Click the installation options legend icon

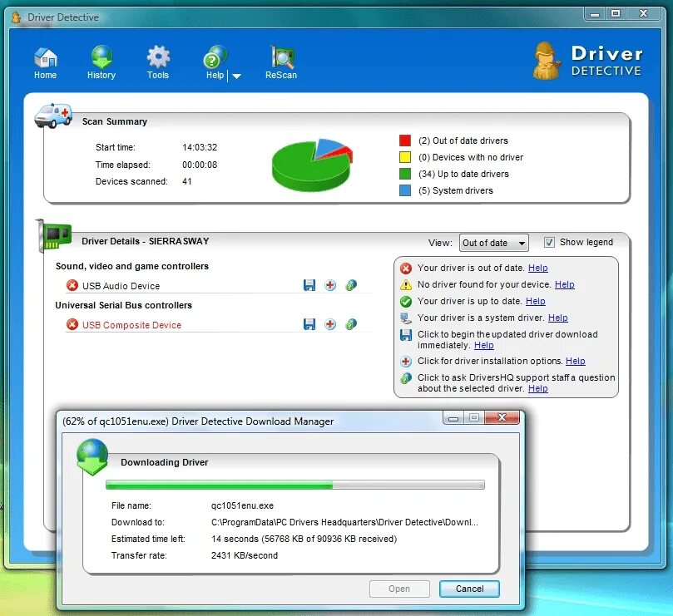click(406, 362)
